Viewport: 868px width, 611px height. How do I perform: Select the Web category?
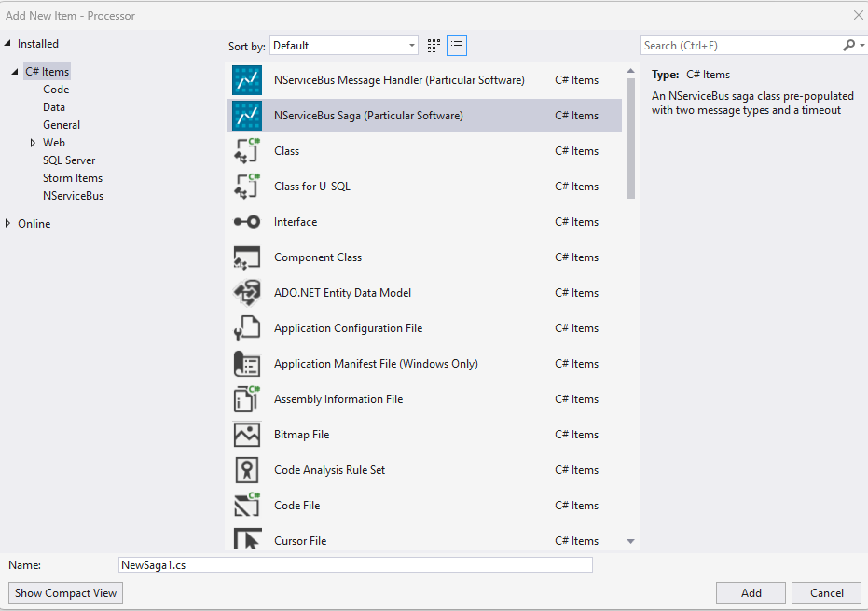[54, 143]
